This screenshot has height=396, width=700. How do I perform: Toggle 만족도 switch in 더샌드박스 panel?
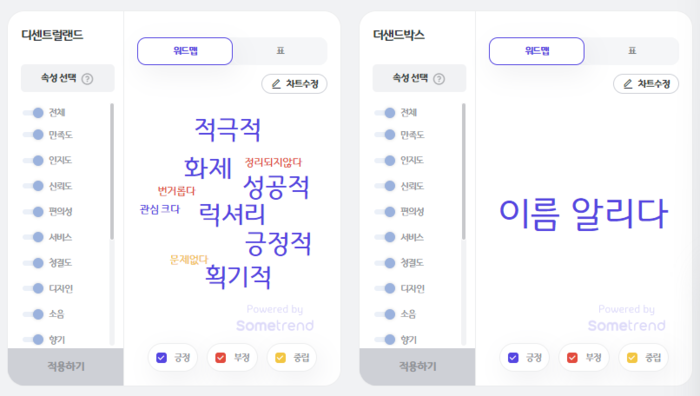pos(385,134)
